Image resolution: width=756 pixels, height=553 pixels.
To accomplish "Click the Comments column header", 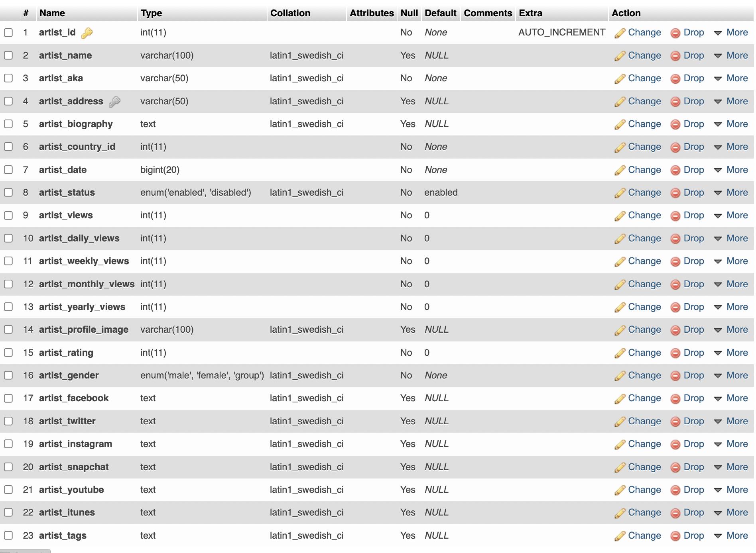I will tap(488, 13).
